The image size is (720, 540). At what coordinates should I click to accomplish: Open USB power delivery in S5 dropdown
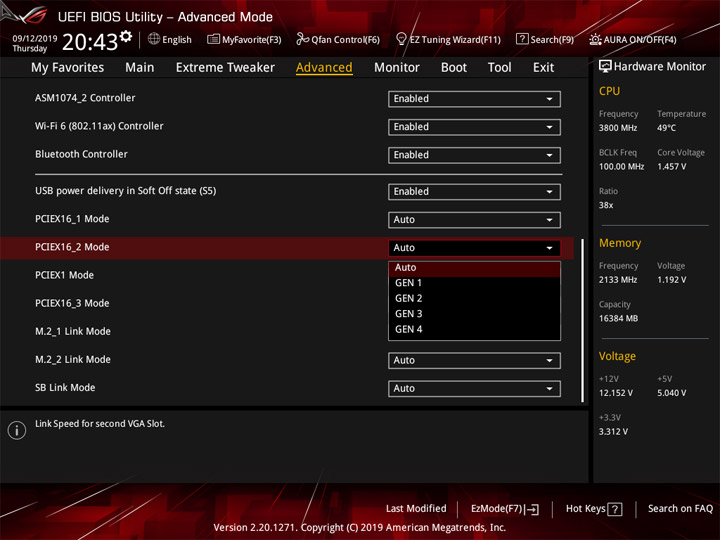pos(474,191)
